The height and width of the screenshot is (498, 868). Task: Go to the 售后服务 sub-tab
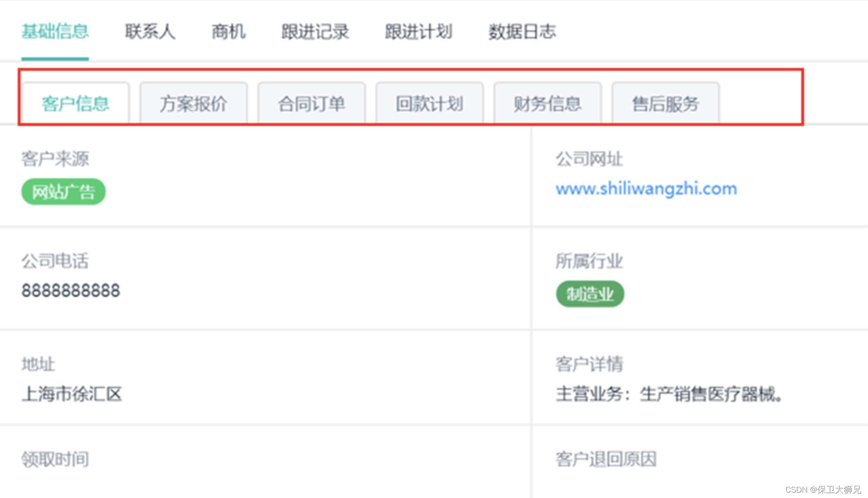pos(665,104)
